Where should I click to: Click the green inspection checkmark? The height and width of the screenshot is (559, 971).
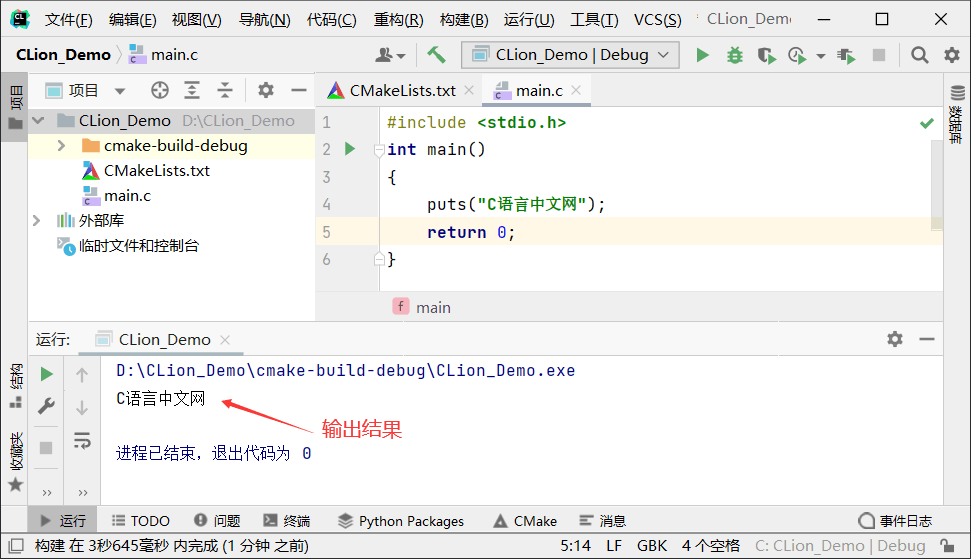[x=926, y=123]
